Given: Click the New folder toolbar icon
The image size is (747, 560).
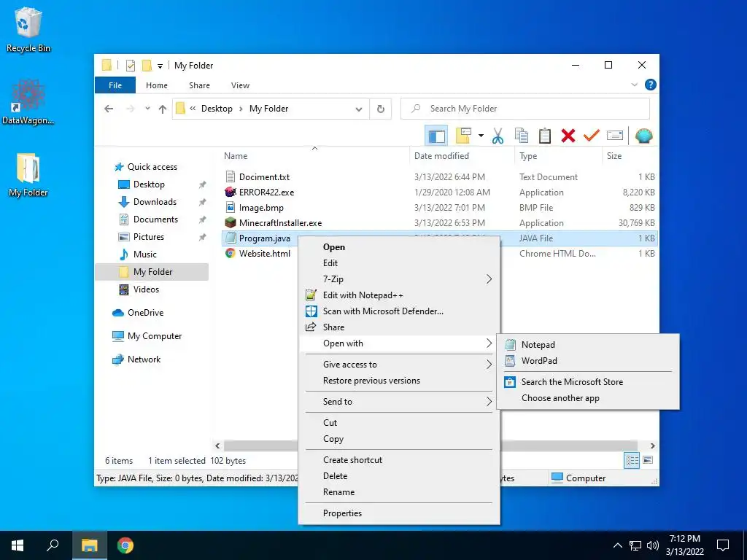Looking at the screenshot, I should point(463,136).
